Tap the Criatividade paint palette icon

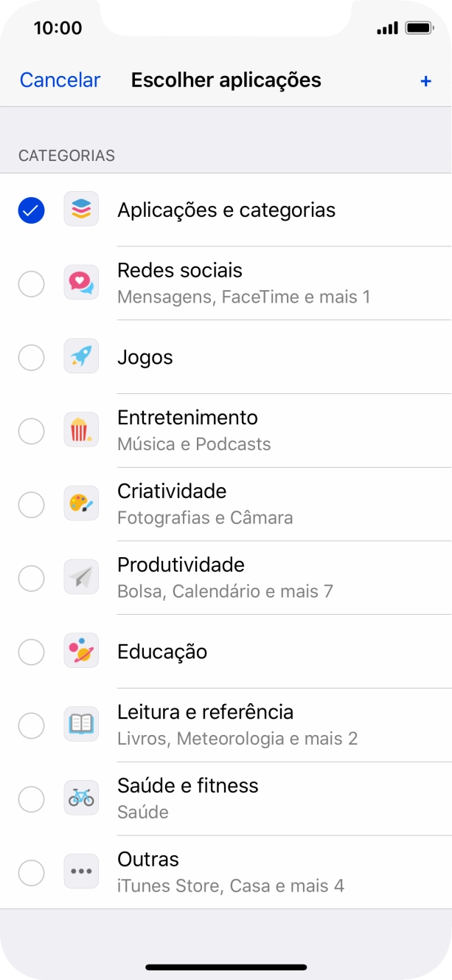[x=81, y=504]
